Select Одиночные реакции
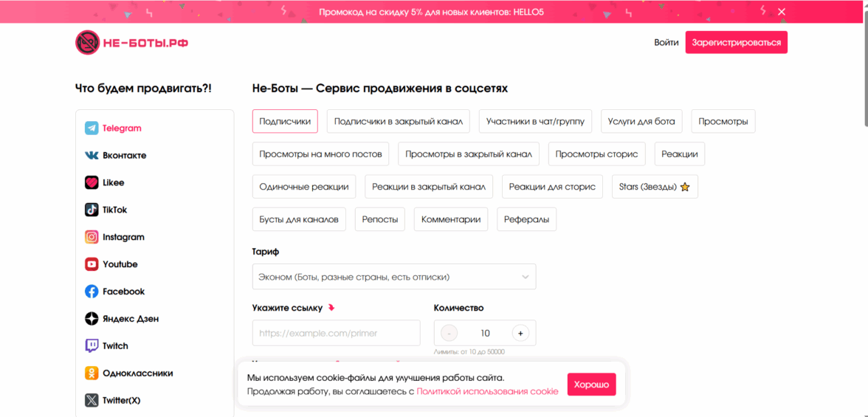Image resolution: width=868 pixels, height=417 pixels. click(x=304, y=187)
